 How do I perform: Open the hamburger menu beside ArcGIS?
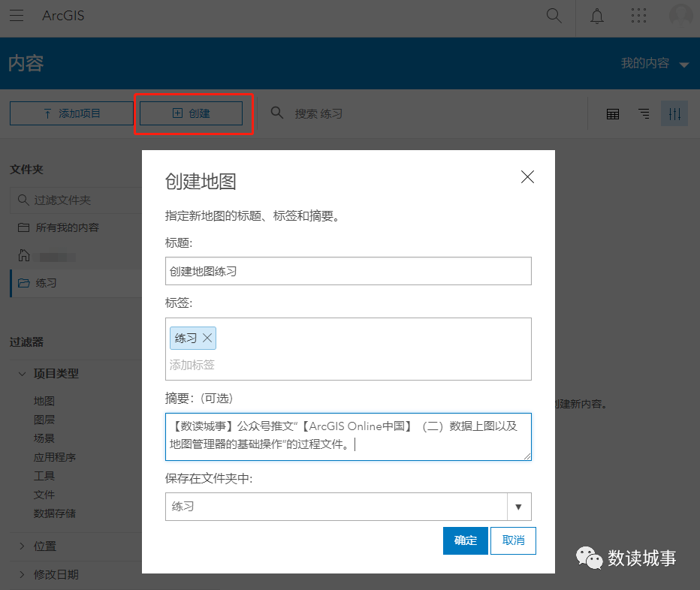[17, 16]
